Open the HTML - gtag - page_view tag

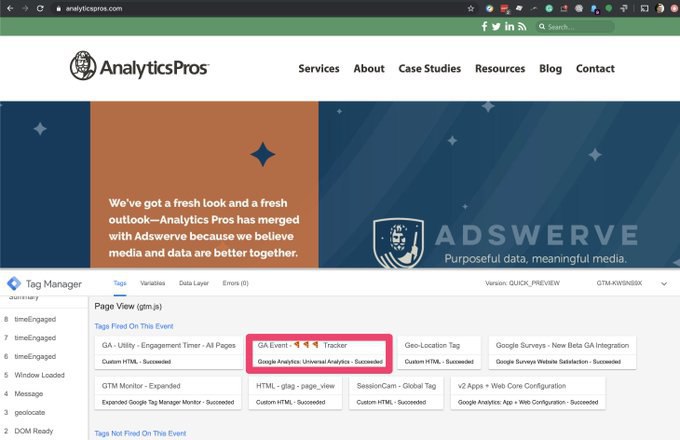[295, 393]
